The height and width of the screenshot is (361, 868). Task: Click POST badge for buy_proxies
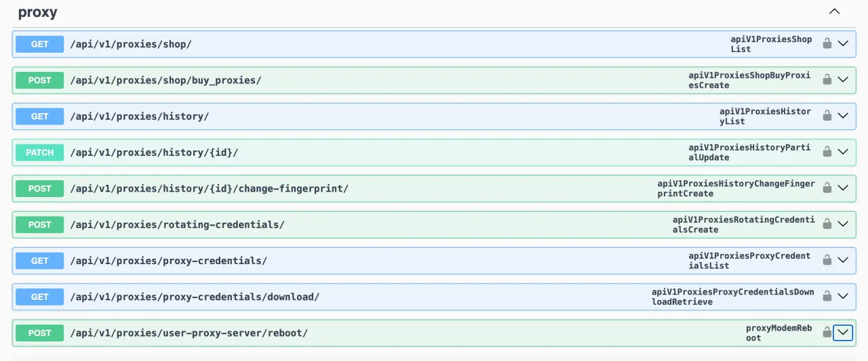point(40,80)
